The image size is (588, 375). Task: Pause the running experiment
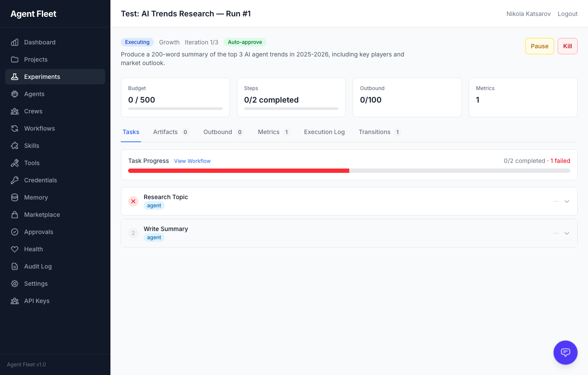coord(540,46)
